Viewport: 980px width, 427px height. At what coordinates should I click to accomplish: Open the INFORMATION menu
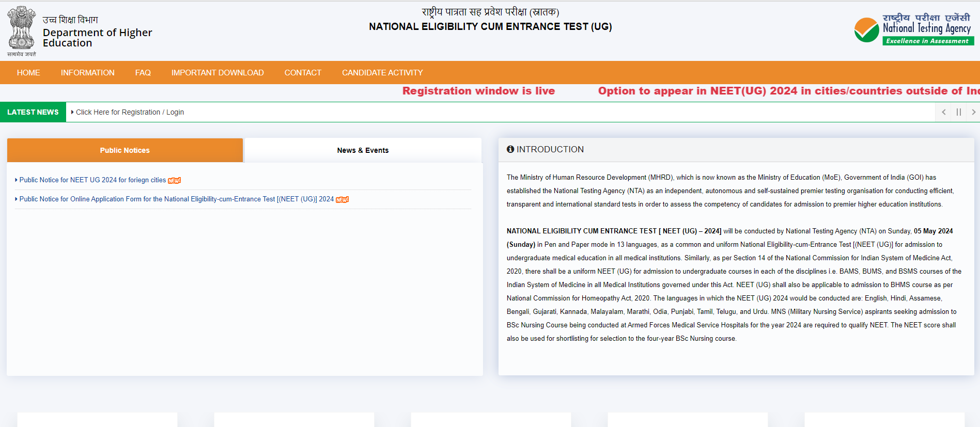[88, 73]
